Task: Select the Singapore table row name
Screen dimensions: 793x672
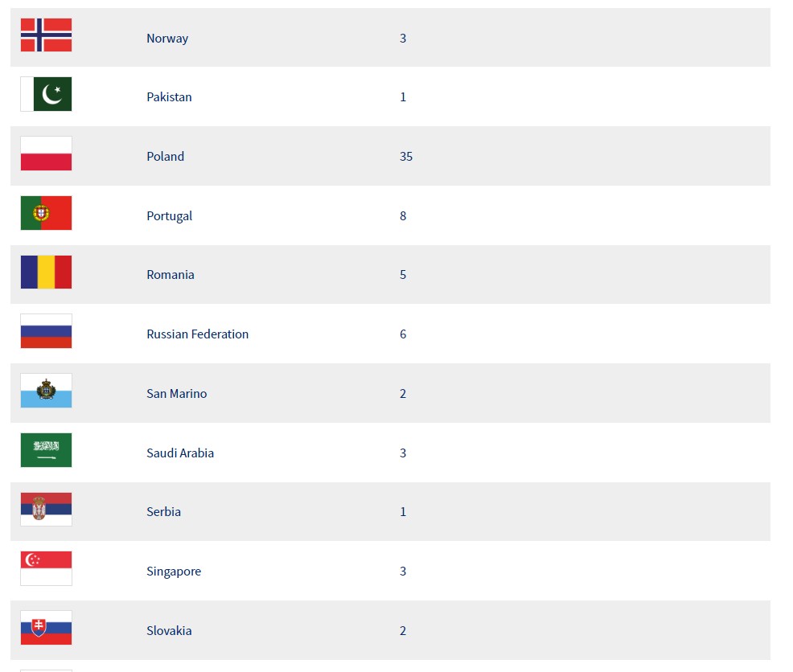Action: (x=174, y=572)
